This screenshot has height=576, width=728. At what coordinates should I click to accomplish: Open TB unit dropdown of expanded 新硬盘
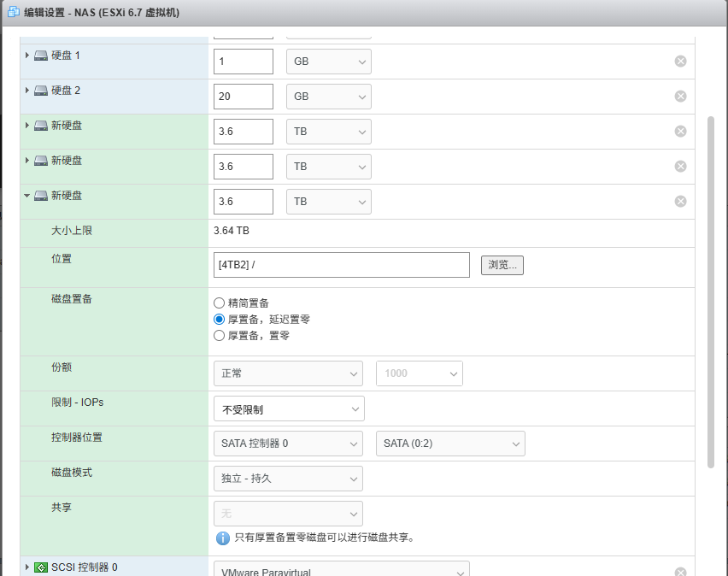click(329, 202)
